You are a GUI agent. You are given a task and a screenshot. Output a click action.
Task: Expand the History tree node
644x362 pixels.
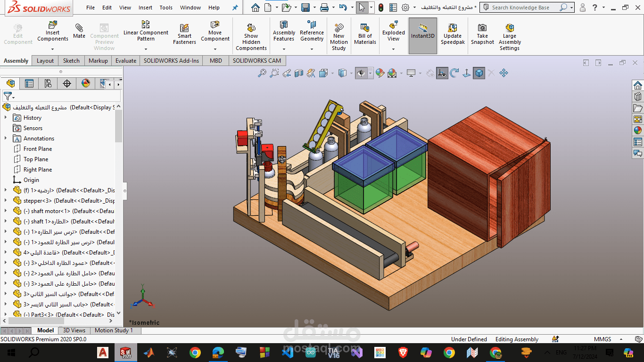click(x=6, y=118)
